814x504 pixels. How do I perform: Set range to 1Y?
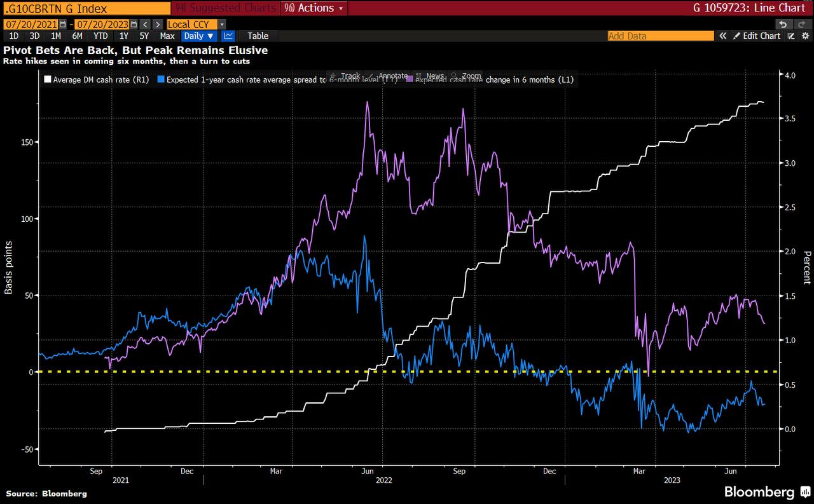pos(123,36)
